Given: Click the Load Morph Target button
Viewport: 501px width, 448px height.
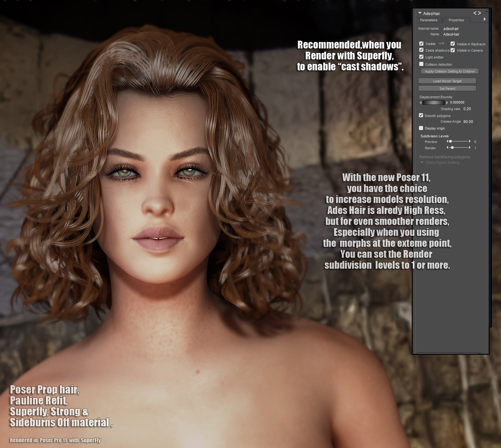Looking at the screenshot, I should pyautogui.click(x=447, y=81).
